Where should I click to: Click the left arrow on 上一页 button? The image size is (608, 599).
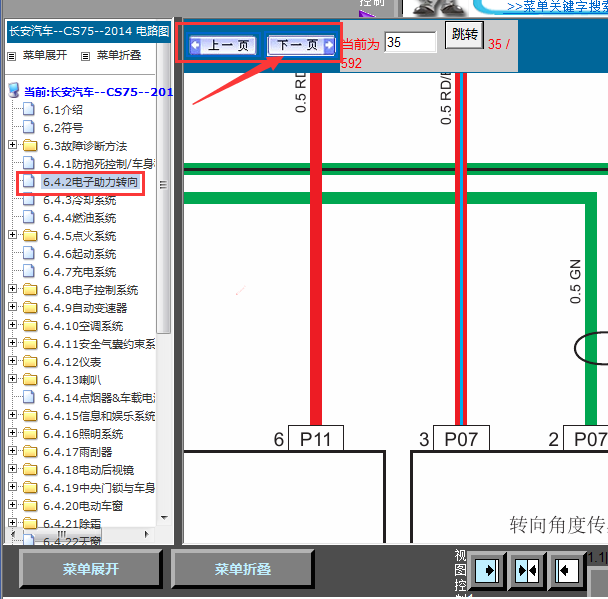[x=195, y=45]
